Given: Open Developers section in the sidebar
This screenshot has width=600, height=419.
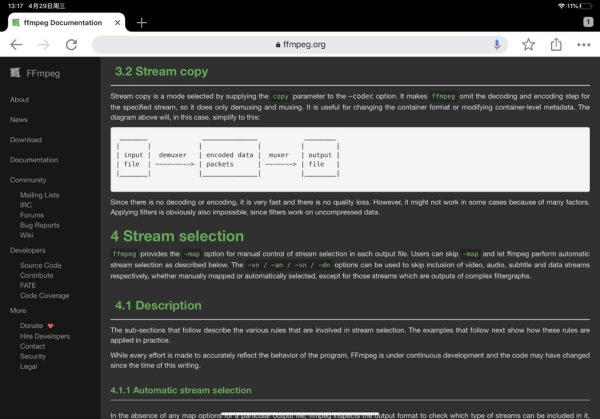Looking at the screenshot, I should [28, 250].
